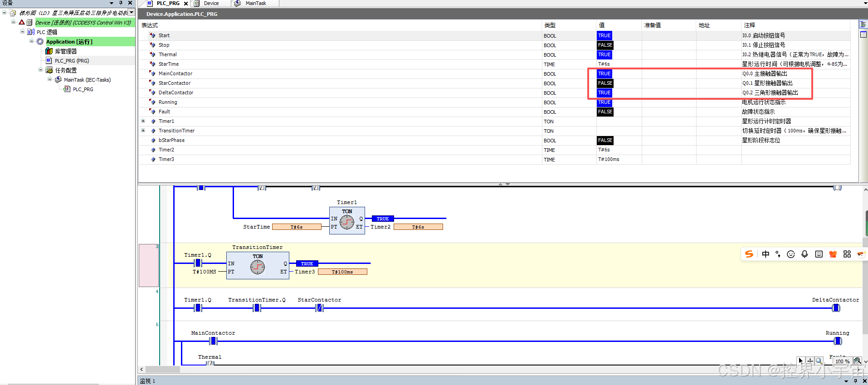
Task: Switch to the MainTask editor tab
Action: [x=256, y=3]
